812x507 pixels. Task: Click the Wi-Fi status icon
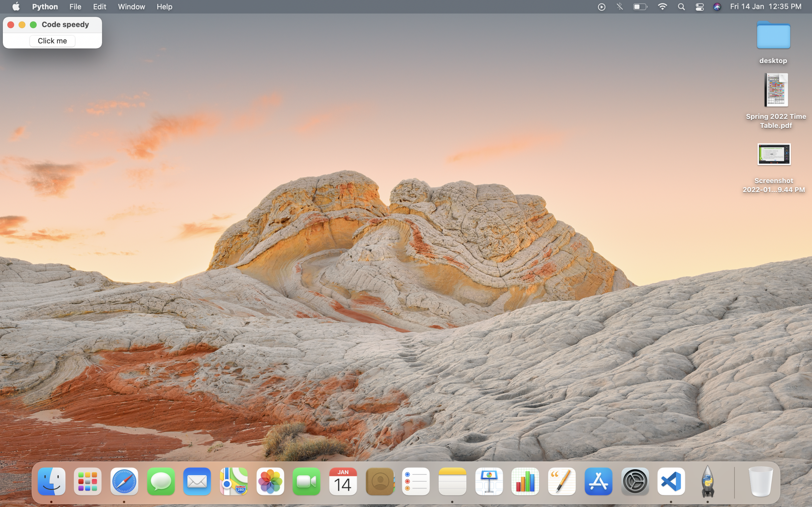(662, 7)
